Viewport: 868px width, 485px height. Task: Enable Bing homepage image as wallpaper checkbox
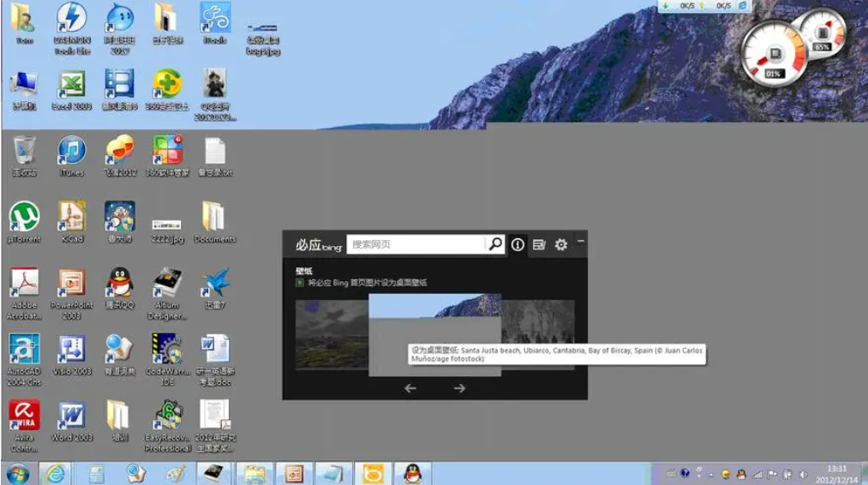(300, 282)
